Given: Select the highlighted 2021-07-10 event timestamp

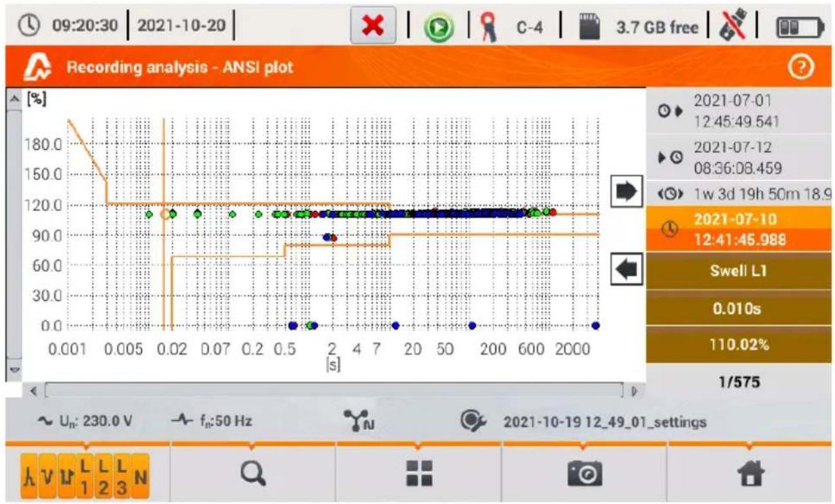Looking at the screenshot, I should [x=740, y=230].
